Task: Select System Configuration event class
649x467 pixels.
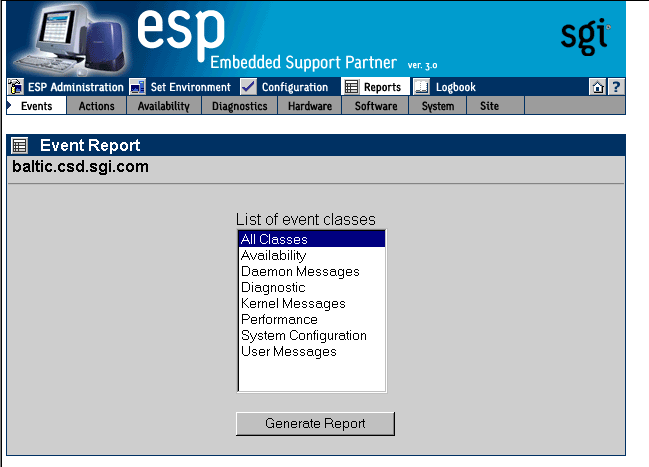Action: point(312,335)
